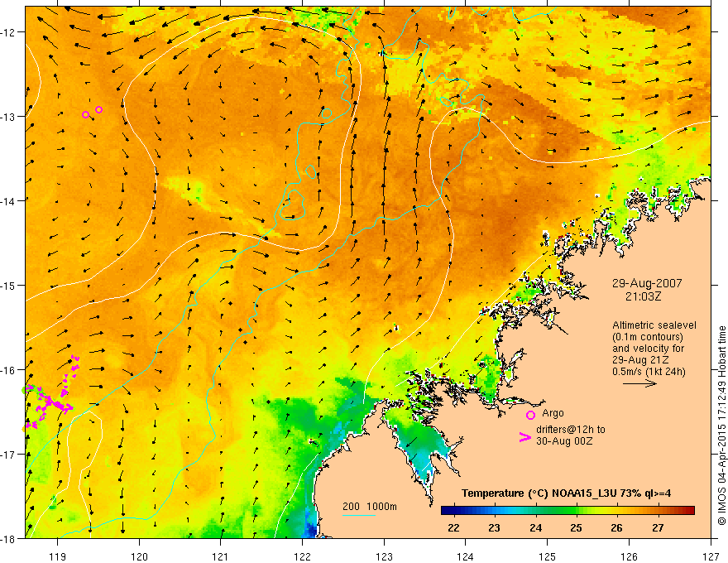Click the colorbar tick label 23

[494, 527]
